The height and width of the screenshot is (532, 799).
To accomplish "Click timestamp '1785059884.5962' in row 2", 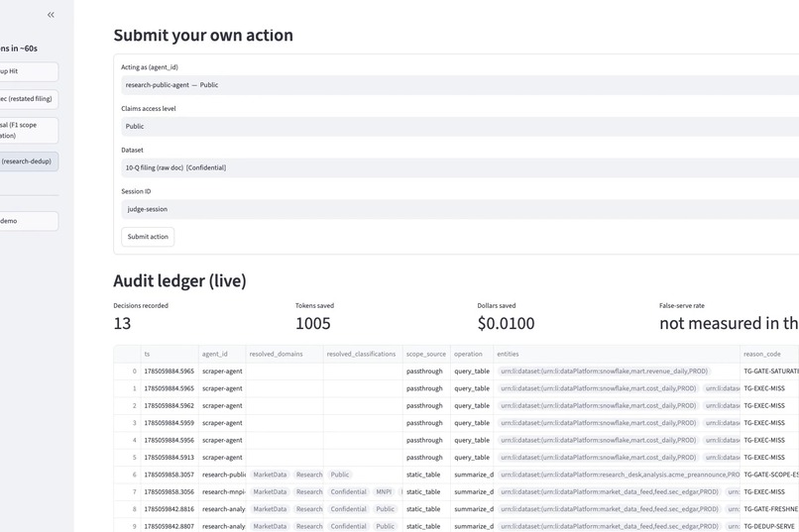I will 170,406.
